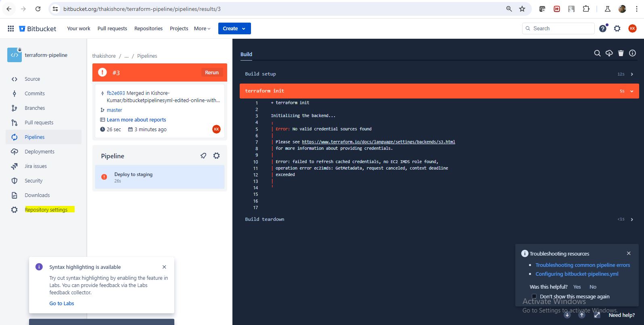Open Repository settings in sidebar
Screen dimensions: 644x325
(x=46, y=210)
